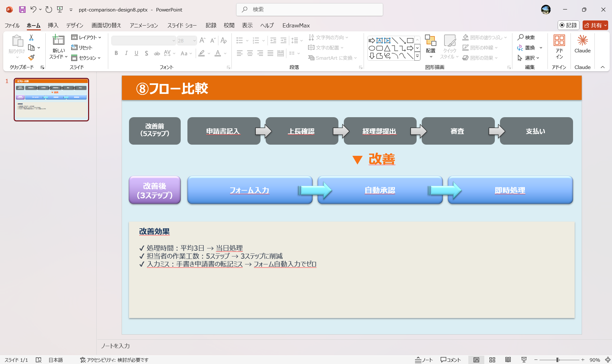This screenshot has width=612, height=364.
Task: Decrease list indent level
Action: tap(273, 41)
